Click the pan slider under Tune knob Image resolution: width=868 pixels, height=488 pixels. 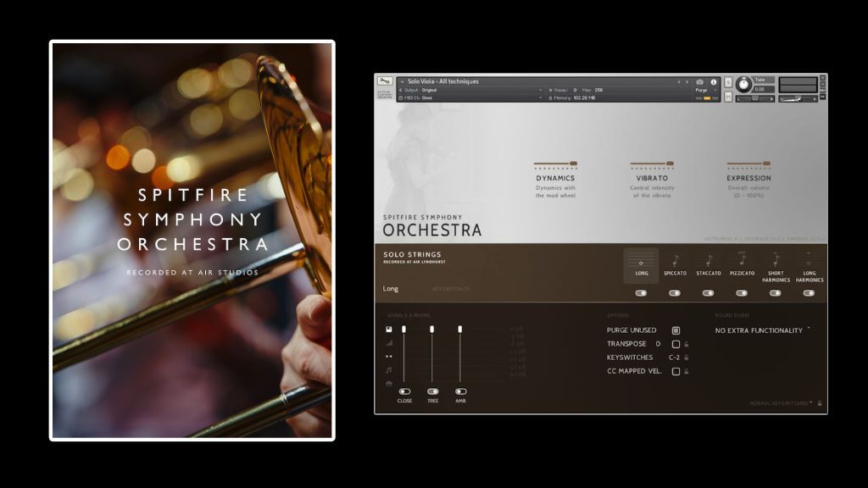[x=755, y=99]
